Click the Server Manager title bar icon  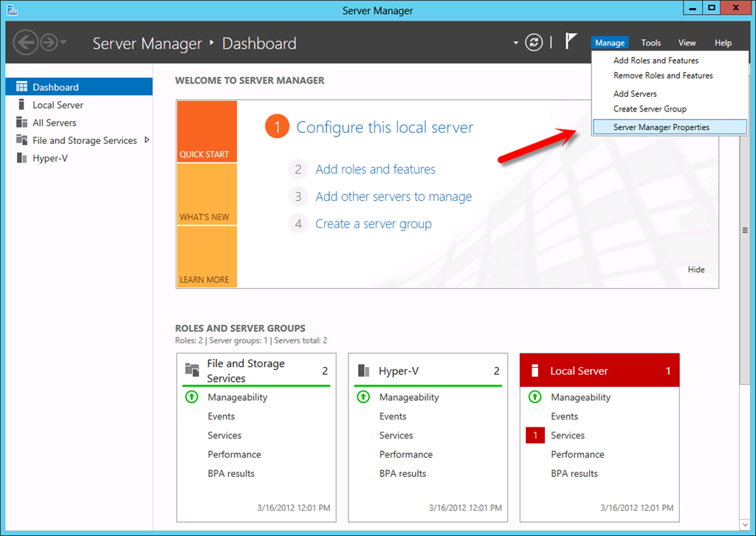point(12,10)
